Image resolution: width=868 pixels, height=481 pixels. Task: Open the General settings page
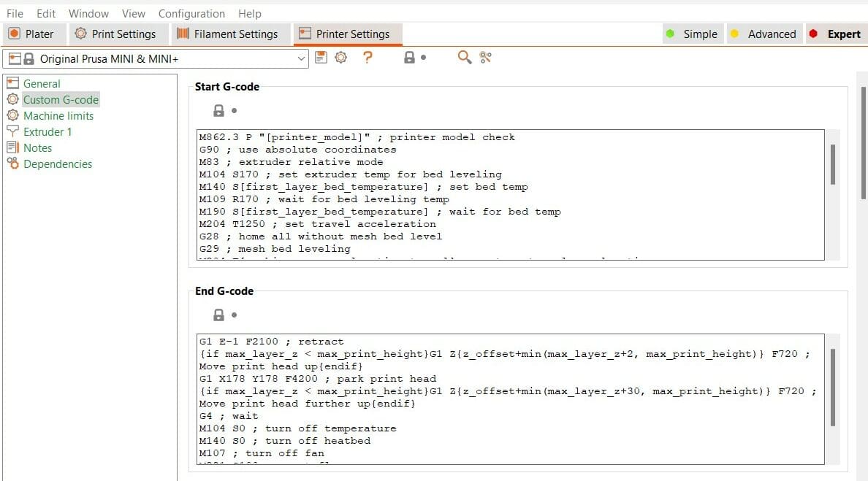pos(42,83)
